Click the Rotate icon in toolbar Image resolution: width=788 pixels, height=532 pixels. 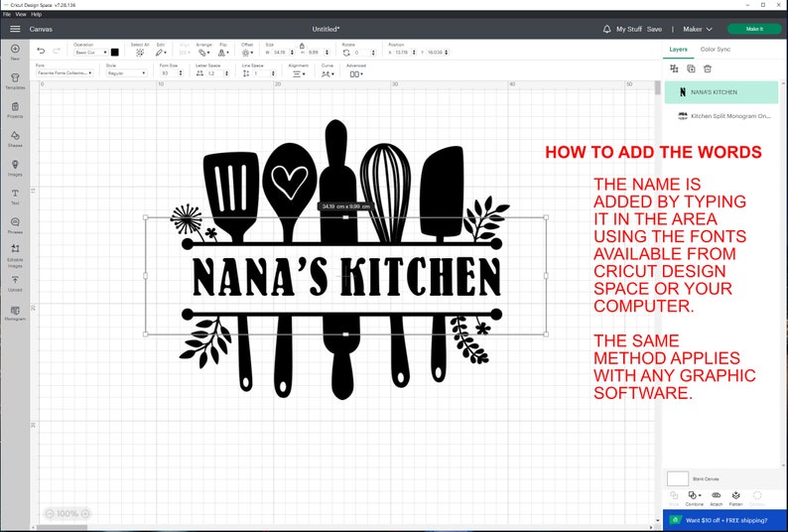[x=346, y=53]
